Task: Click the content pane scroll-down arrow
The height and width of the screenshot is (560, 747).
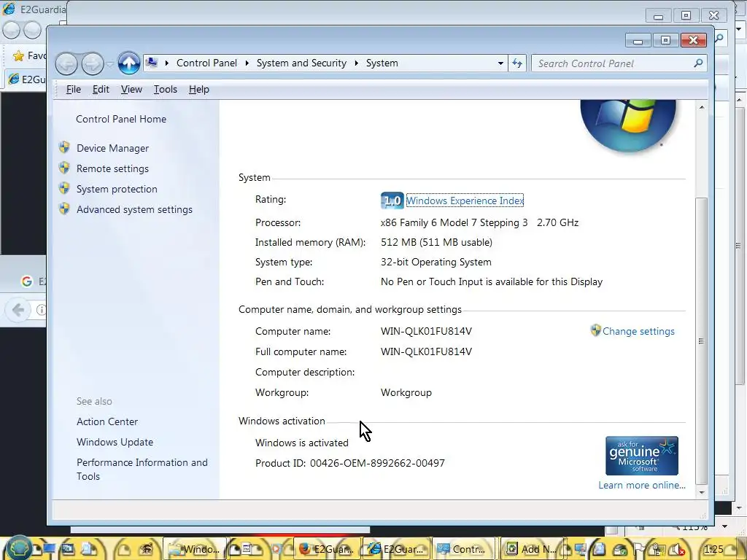Action: (x=702, y=492)
